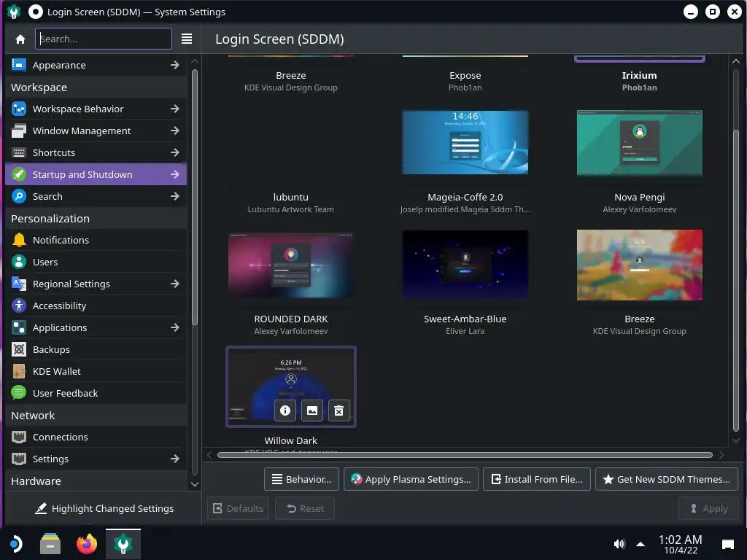Click the Behavior... button
Image resolution: width=747 pixels, height=560 pixels.
(x=301, y=479)
